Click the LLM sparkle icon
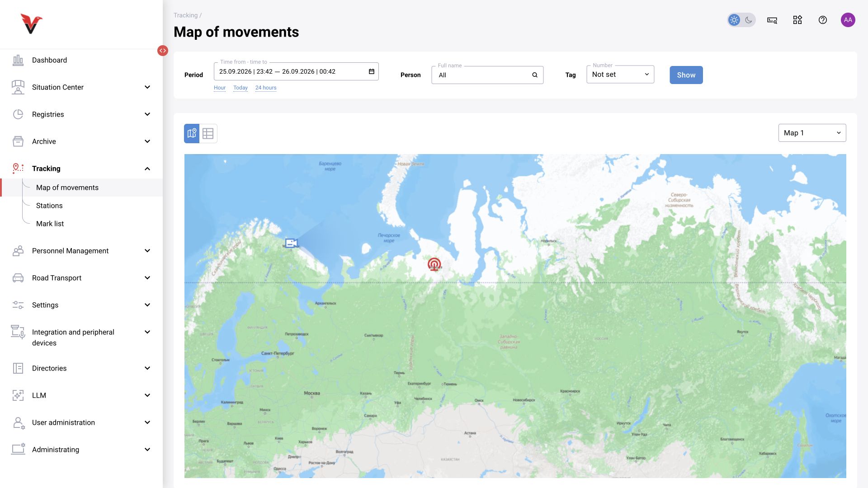 [x=18, y=395]
